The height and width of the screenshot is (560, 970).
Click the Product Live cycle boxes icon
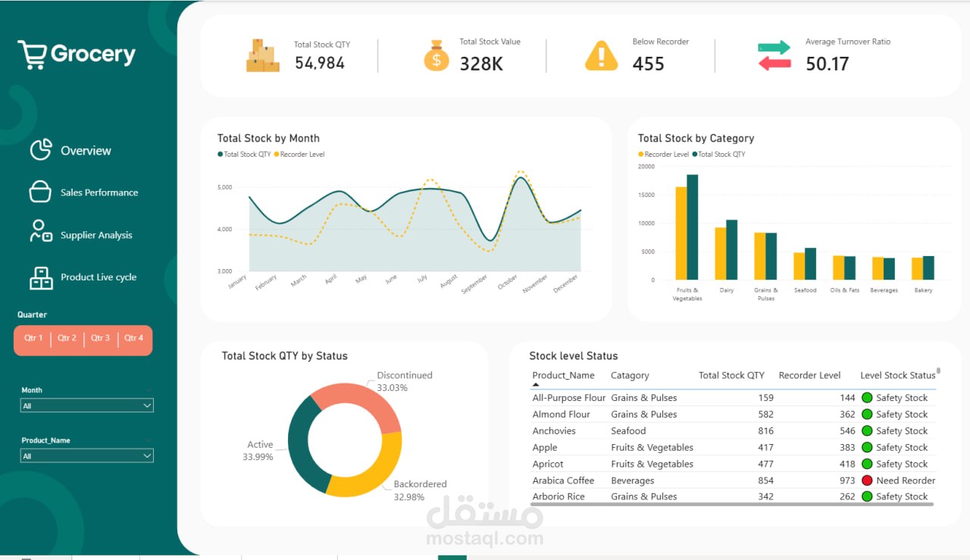pyautogui.click(x=41, y=278)
